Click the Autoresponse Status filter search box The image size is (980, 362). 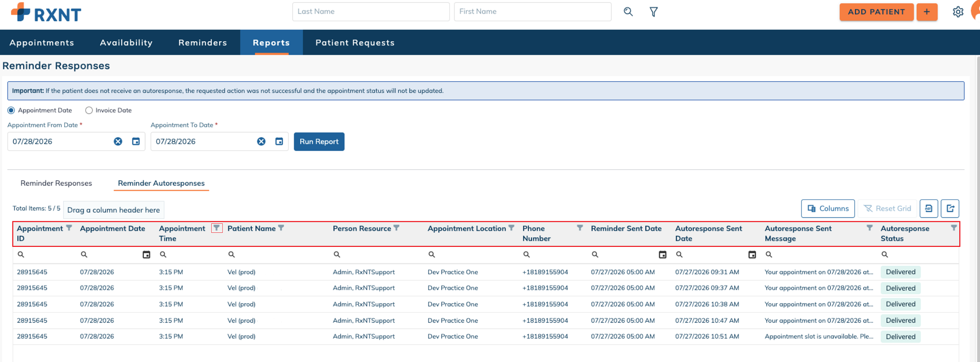918,255
